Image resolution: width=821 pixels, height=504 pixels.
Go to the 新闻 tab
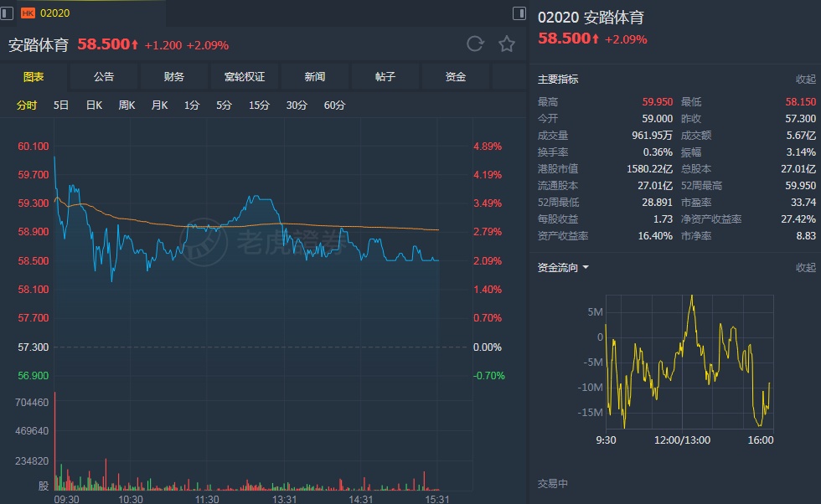click(315, 77)
